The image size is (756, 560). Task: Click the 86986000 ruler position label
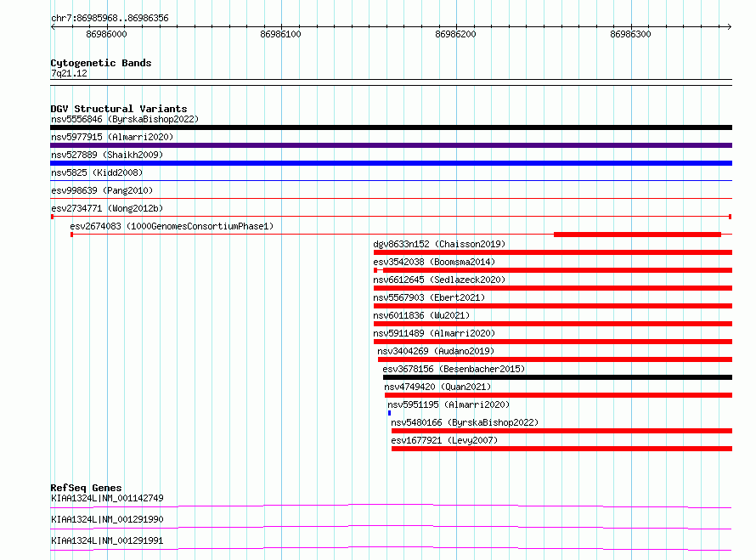tap(106, 34)
